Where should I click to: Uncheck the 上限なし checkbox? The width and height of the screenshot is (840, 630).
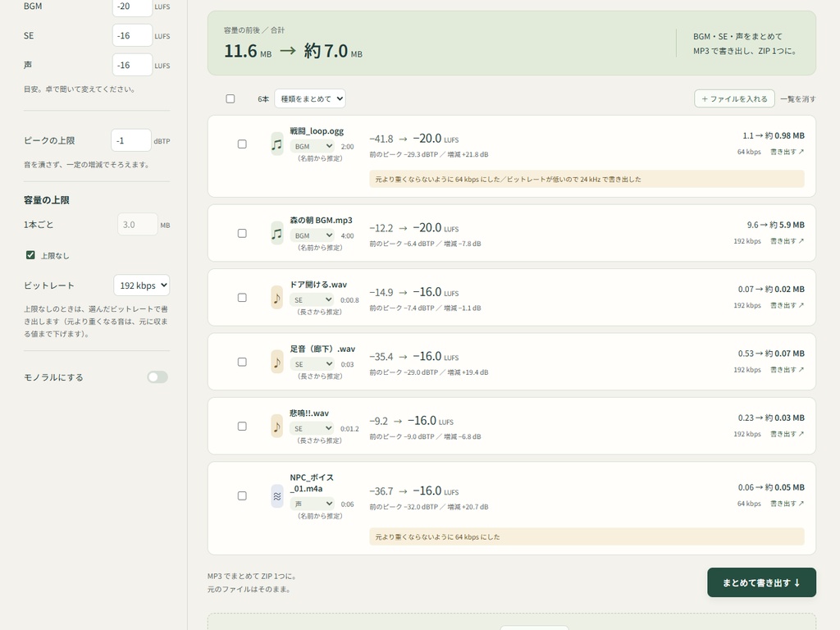[30, 255]
